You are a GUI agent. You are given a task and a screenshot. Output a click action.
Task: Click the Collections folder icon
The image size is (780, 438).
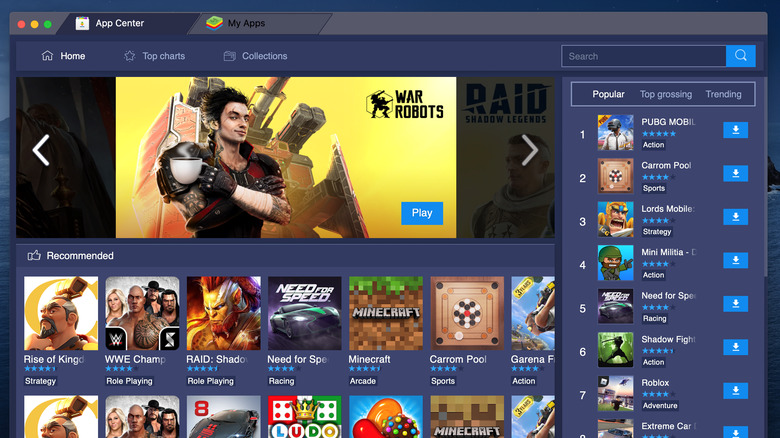coord(229,56)
